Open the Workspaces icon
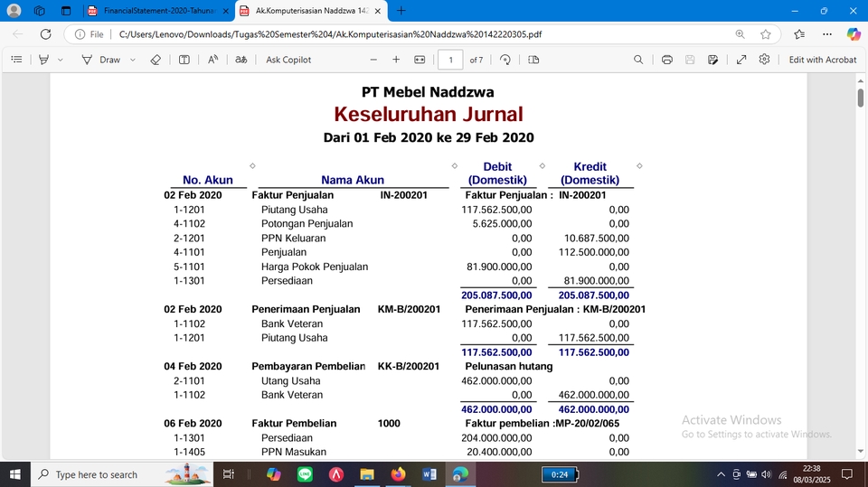Image resolution: width=868 pixels, height=487 pixels. pos(39,11)
